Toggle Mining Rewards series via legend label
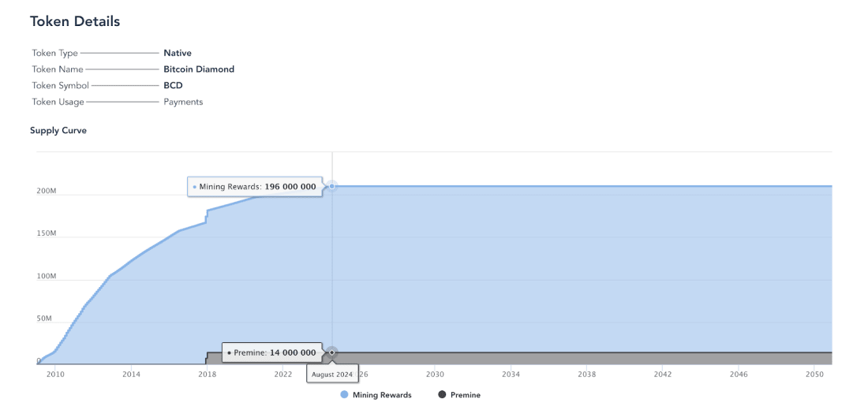Screen dimensions: 868x410 point(382,395)
